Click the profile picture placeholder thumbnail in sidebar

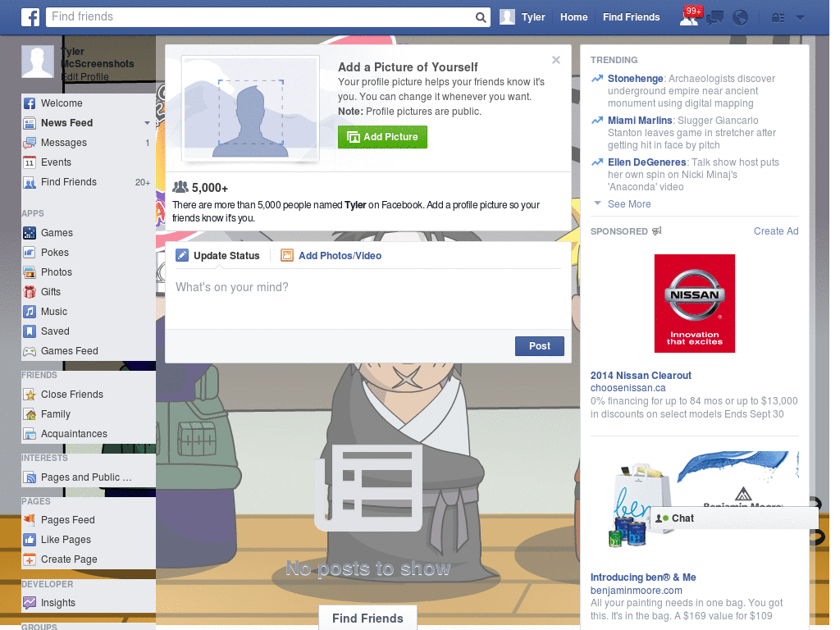pos(38,62)
